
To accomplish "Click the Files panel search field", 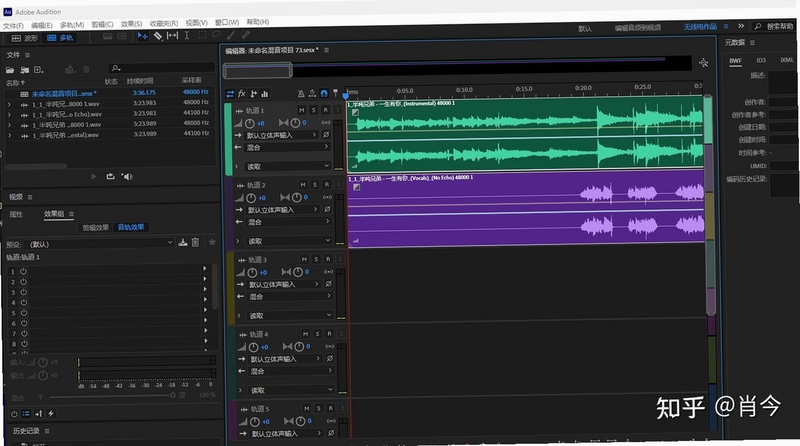I will [161, 67].
